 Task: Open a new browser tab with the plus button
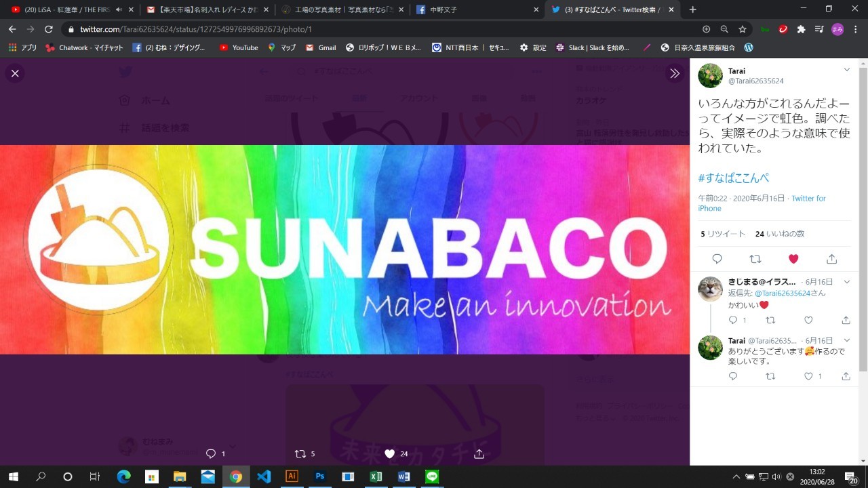click(692, 9)
